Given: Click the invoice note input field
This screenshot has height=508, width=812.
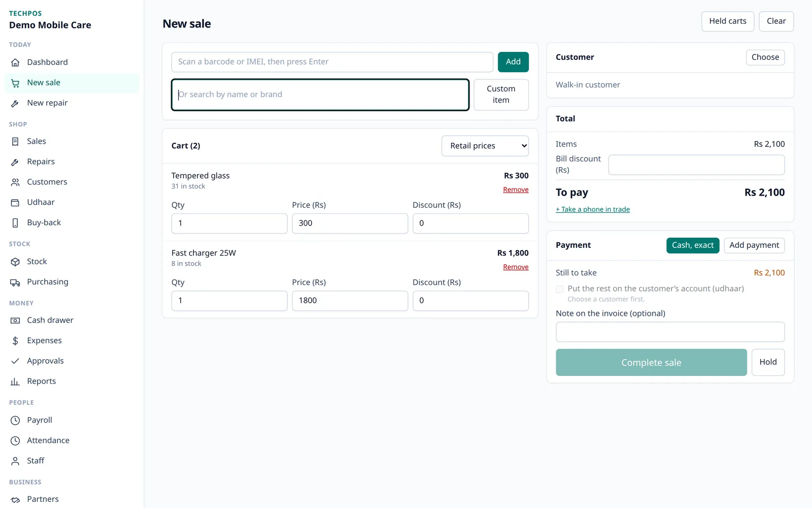Looking at the screenshot, I should [x=670, y=332].
